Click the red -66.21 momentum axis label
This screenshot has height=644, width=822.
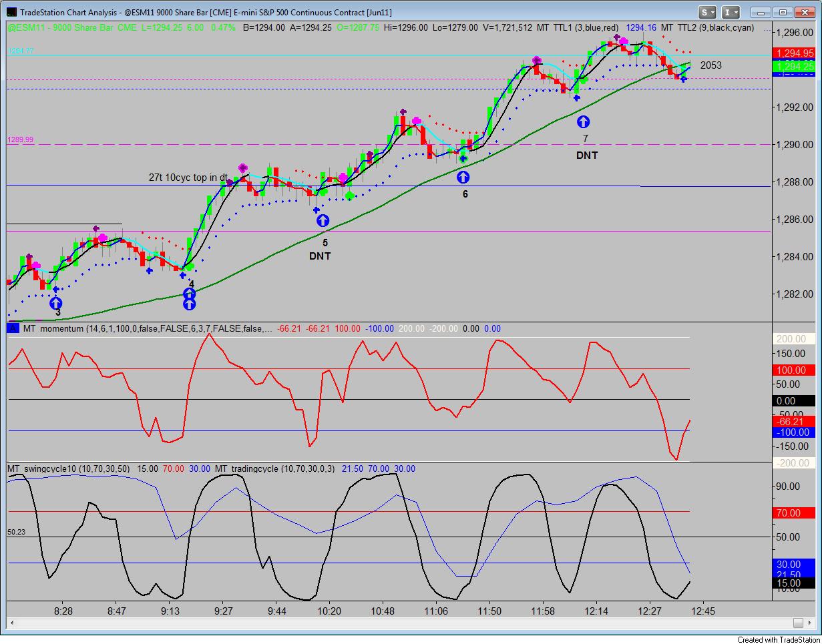coord(794,422)
